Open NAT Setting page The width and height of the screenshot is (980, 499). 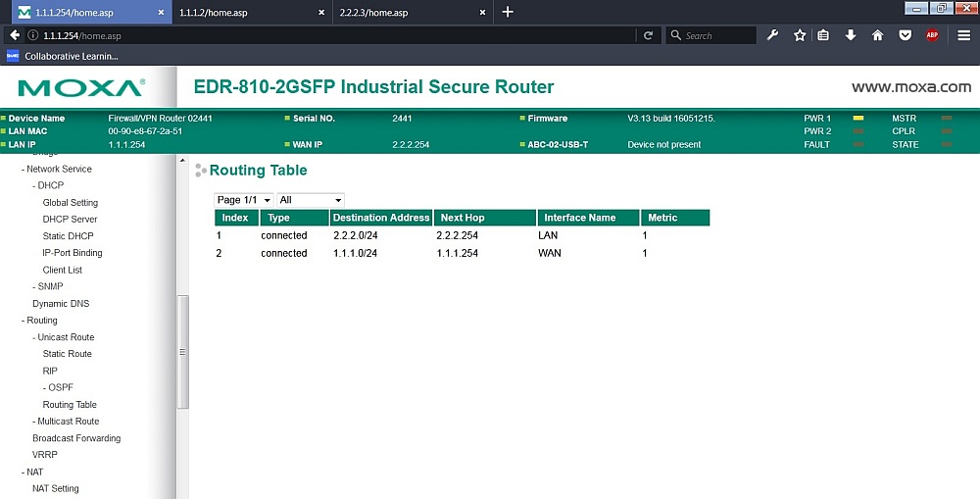pyautogui.click(x=56, y=489)
